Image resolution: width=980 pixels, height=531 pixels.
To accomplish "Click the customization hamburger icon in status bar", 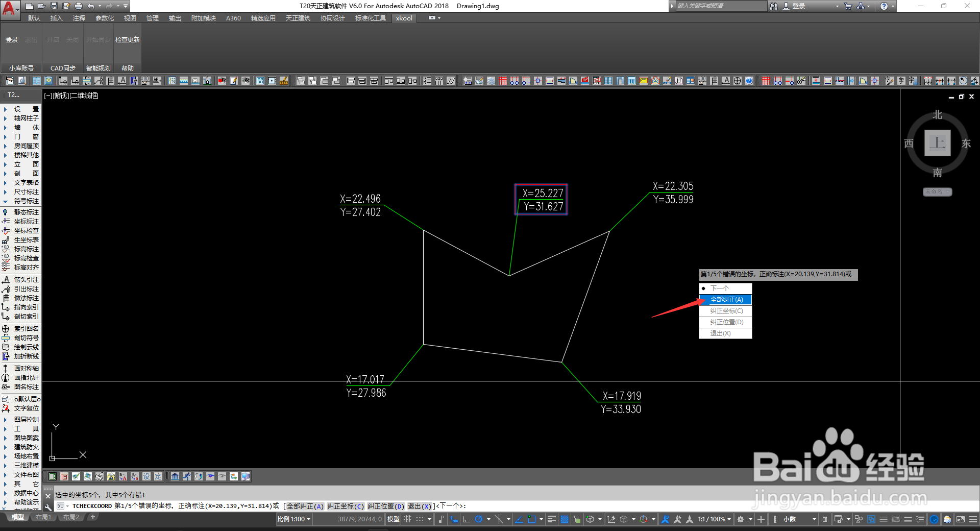I will (974, 519).
